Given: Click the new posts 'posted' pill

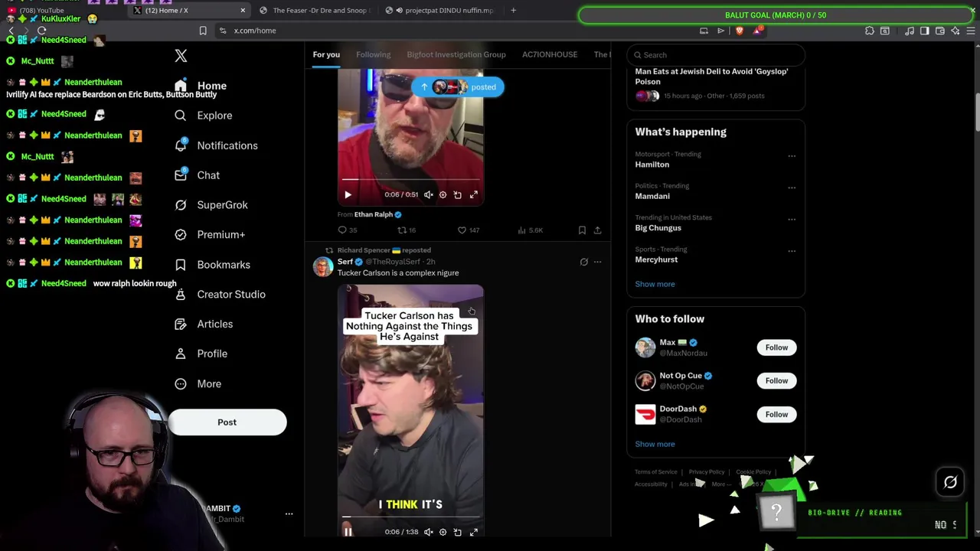Looking at the screenshot, I should (x=458, y=87).
